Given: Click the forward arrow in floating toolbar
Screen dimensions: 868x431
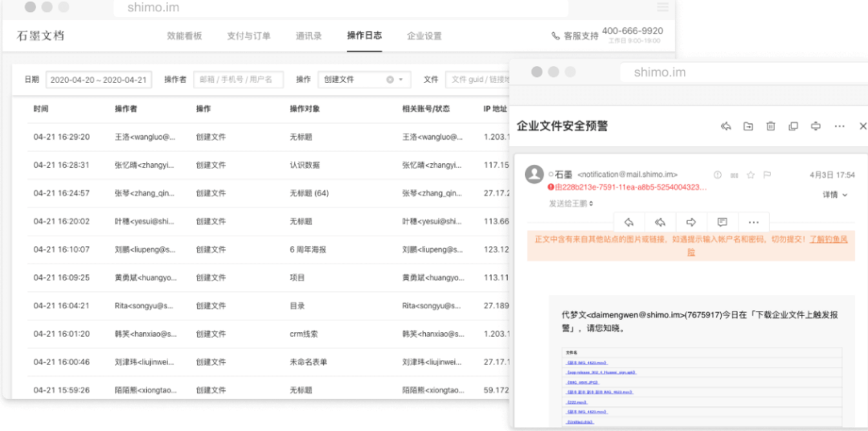Looking at the screenshot, I should tap(690, 222).
